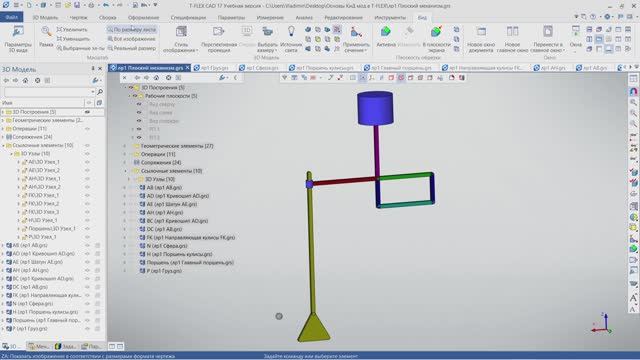The height and width of the screenshot is (360, 640).
Task: Click Выбранные эл-ты zoom button
Action: point(80,48)
